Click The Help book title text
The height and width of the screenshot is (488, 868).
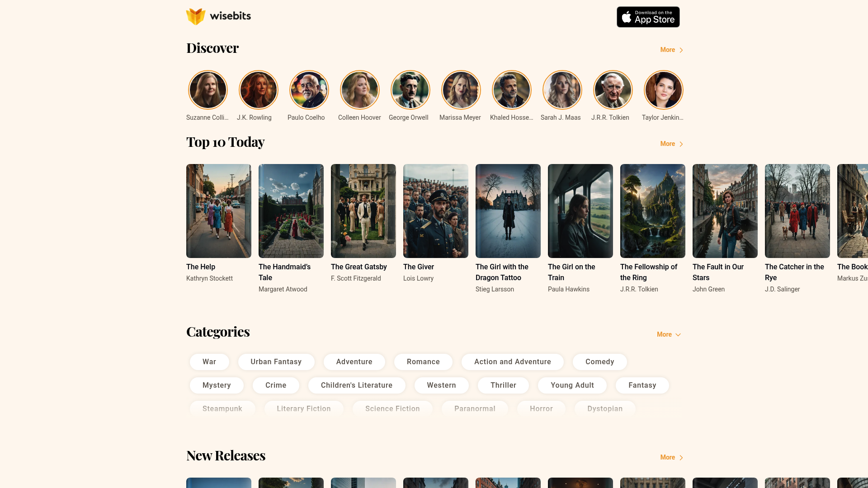(201, 267)
